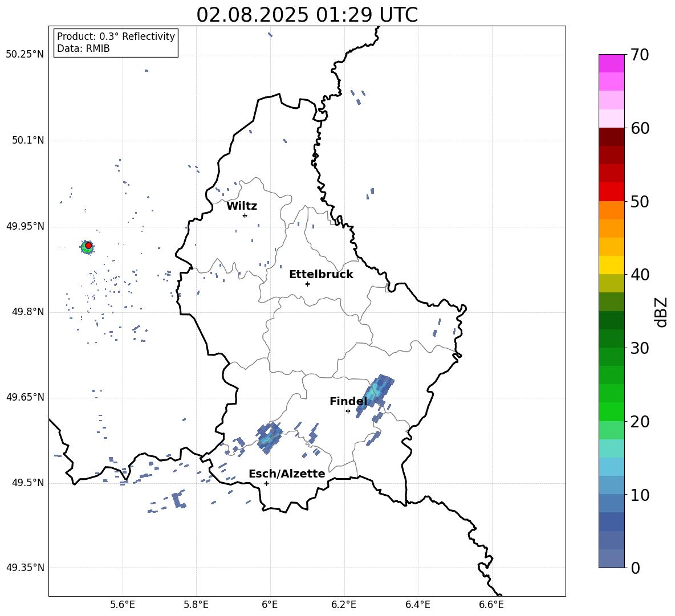Click the Data: RMIB text
This screenshot has width=675, height=616.
coord(83,48)
